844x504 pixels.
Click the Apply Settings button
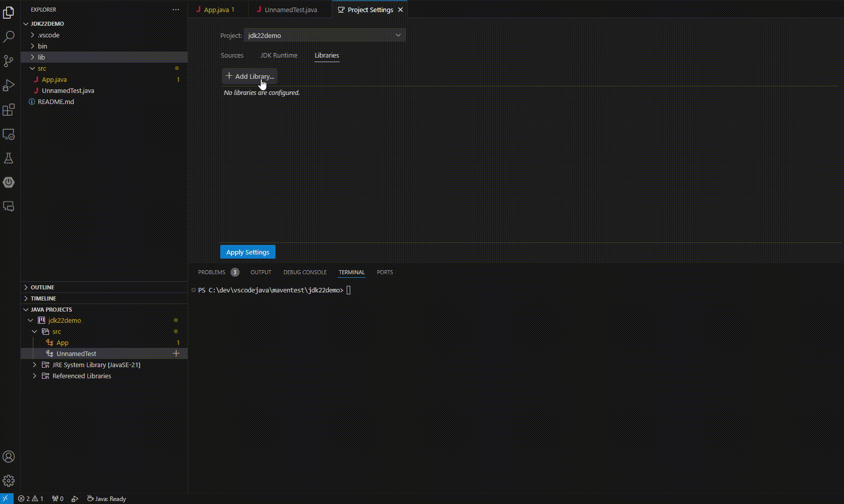tap(248, 252)
